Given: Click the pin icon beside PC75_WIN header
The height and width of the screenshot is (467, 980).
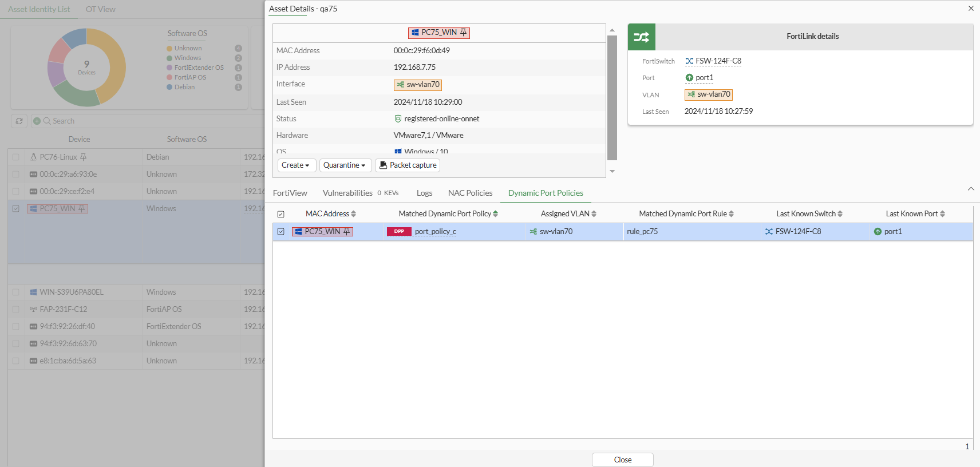Looking at the screenshot, I should coord(463,33).
